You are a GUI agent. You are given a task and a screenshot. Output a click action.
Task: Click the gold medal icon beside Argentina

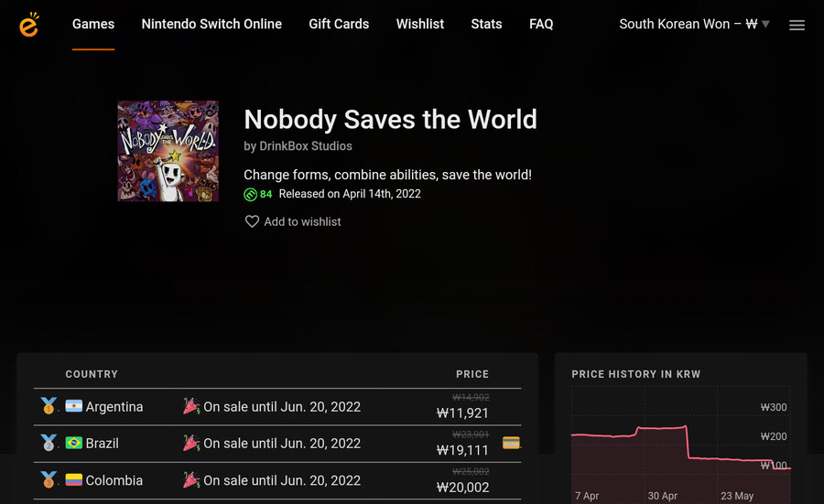(49, 406)
